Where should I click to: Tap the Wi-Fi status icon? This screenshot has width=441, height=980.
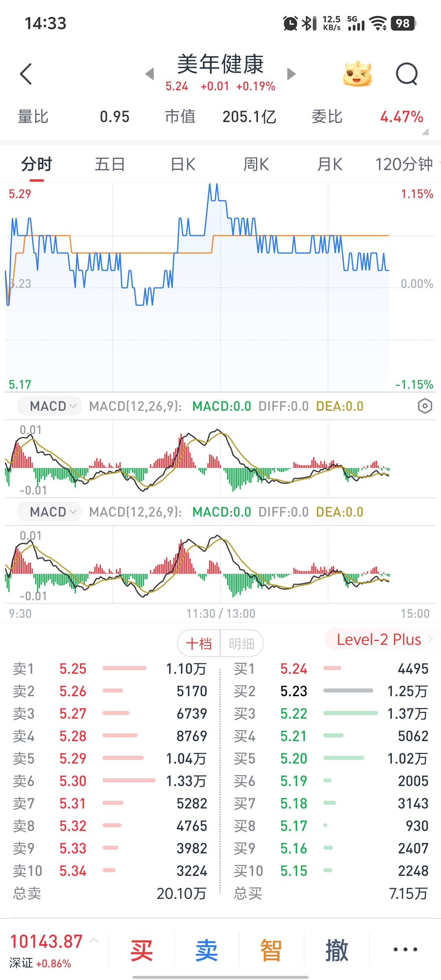(379, 23)
